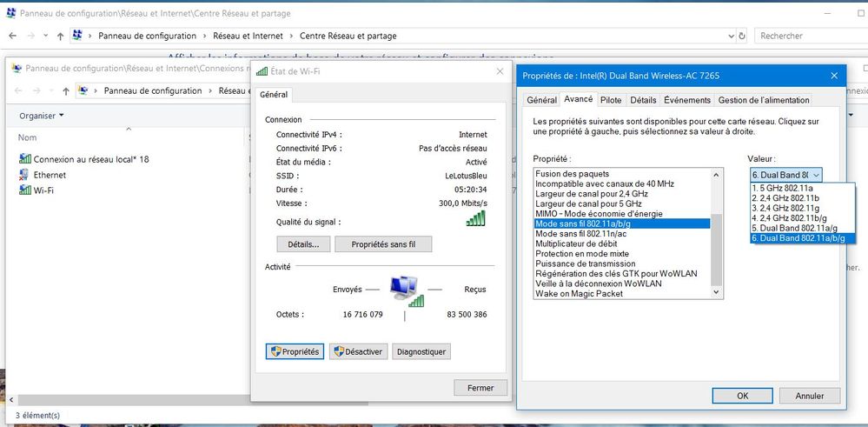The height and width of the screenshot is (427, 868).
Task: Switch to the Pilote tab
Action: pos(611,100)
